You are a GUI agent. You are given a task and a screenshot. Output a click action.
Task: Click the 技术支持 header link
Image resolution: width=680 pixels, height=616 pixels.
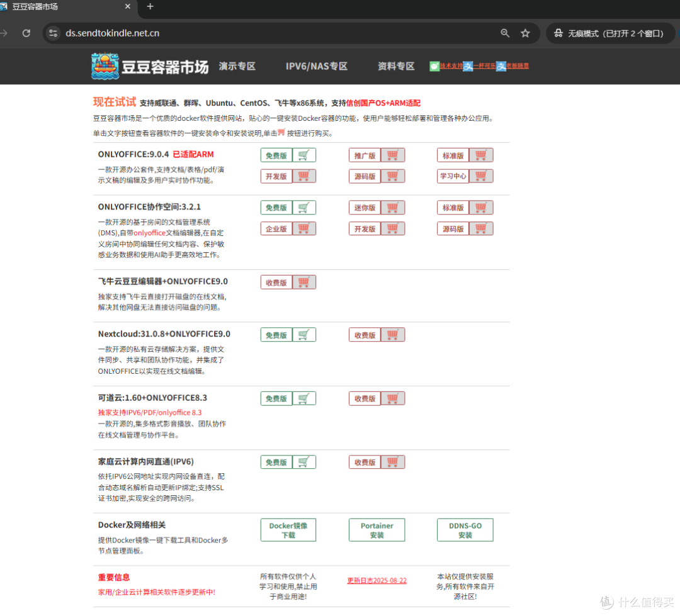pos(451,66)
